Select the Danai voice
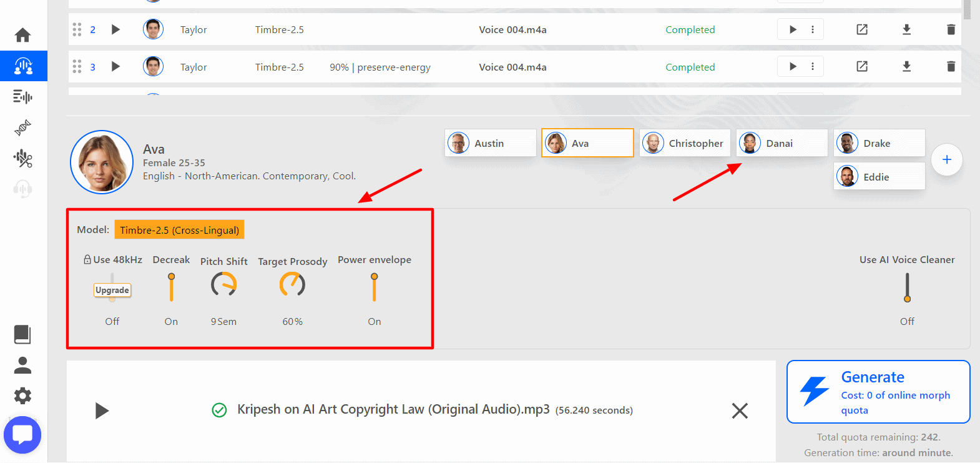This screenshot has height=463, width=980. (x=782, y=143)
